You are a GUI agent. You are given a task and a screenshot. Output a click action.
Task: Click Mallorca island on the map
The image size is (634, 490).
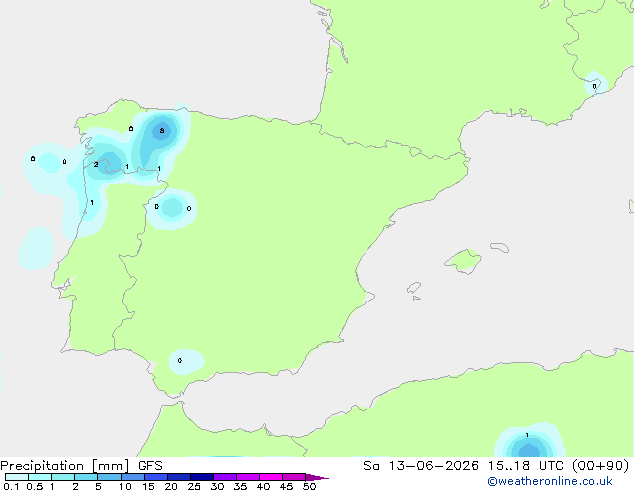pyautogui.click(x=464, y=261)
